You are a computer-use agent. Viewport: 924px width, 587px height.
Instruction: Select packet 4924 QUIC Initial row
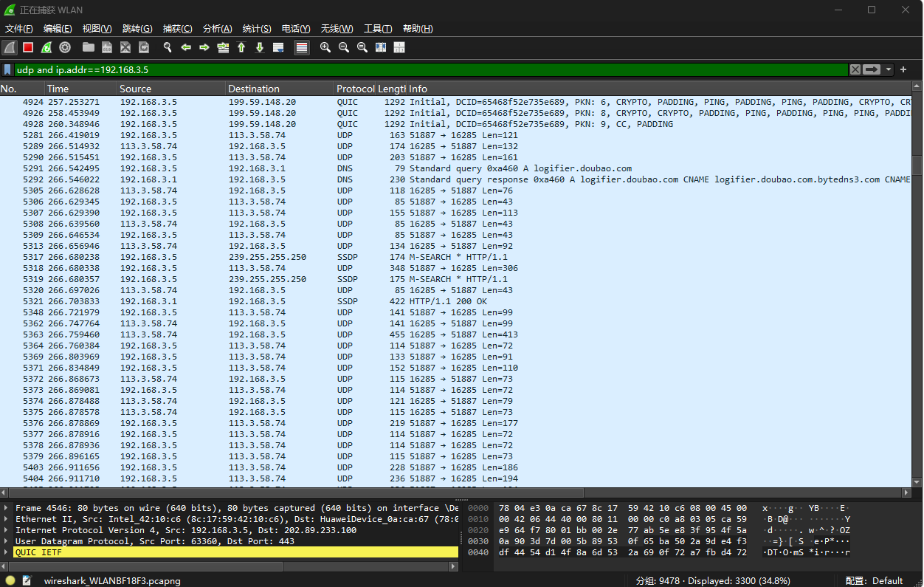[x=455, y=102]
